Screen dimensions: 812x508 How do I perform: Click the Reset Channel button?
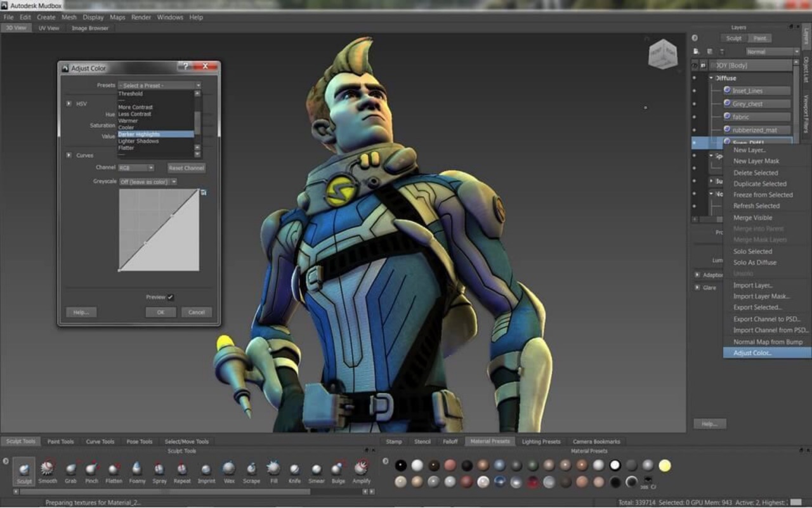tap(187, 168)
